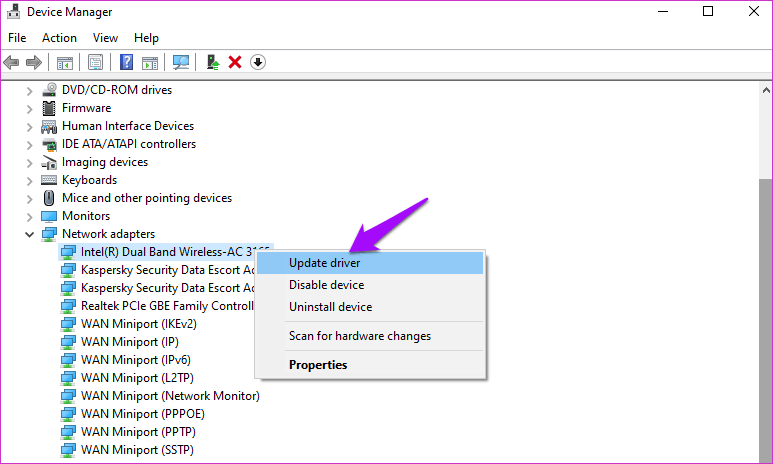Select WAN Miniport (PPPOE)
Screen dimensions: 773x464
pyautogui.click(x=142, y=414)
